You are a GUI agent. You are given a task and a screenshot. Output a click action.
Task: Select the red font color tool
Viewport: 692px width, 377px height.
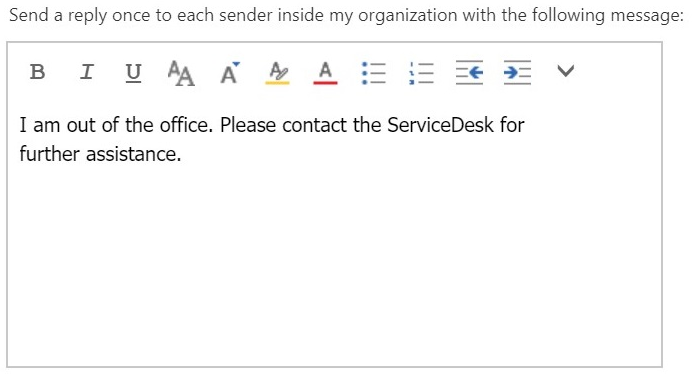[325, 73]
